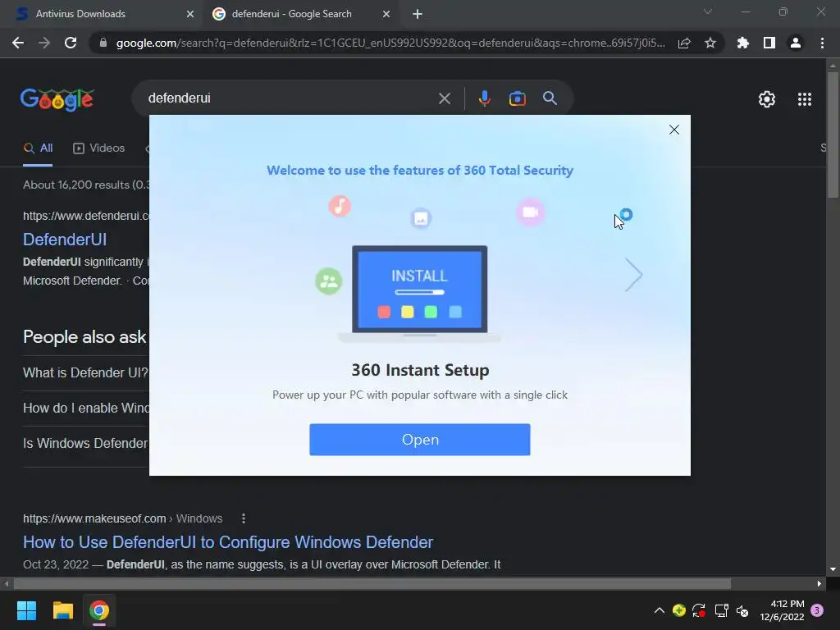Open the notification badge showing 3
The width and height of the screenshot is (840, 630).
(x=817, y=610)
